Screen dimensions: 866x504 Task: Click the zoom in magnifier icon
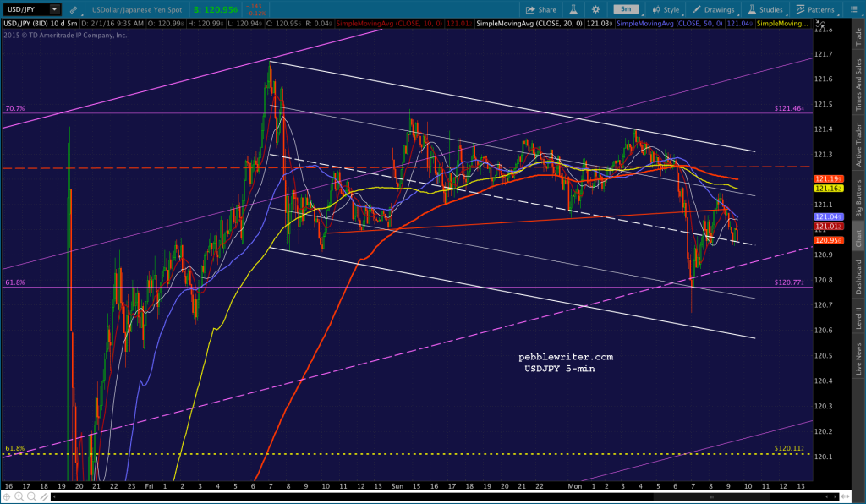pos(19,497)
